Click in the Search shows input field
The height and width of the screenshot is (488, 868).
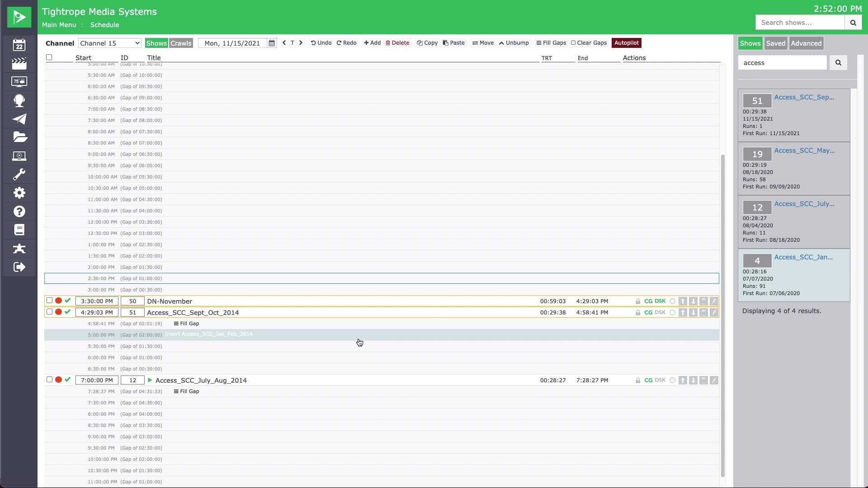tap(800, 23)
